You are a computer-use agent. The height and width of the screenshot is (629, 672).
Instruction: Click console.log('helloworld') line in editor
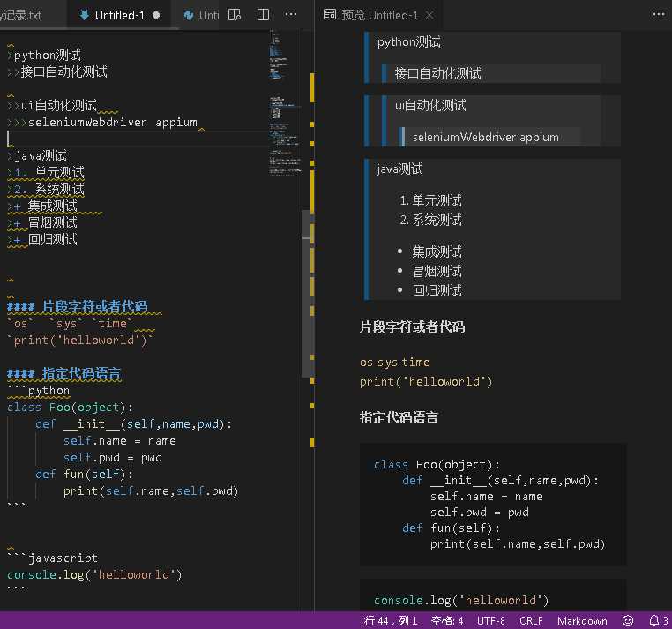94,574
